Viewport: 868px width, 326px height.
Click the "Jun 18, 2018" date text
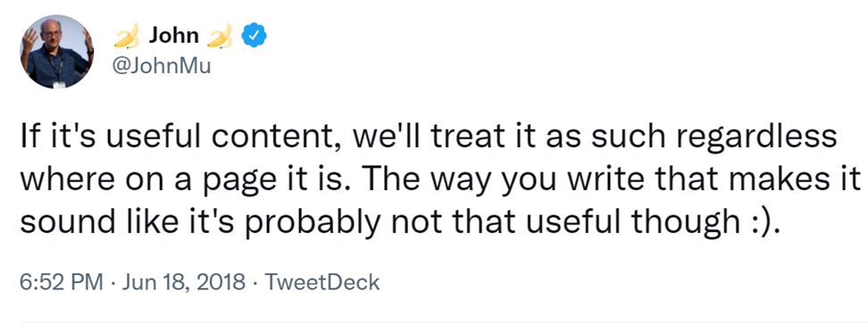(x=183, y=282)
